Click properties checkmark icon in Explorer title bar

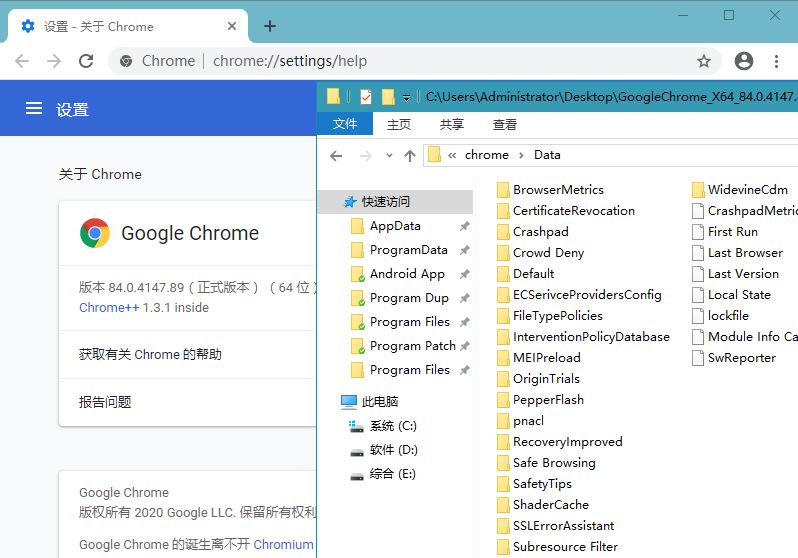click(365, 96)
